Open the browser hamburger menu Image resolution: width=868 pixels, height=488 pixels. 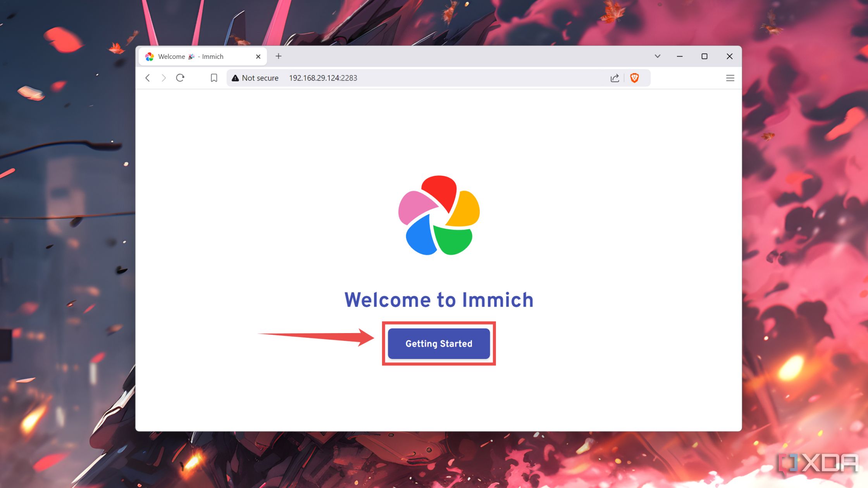click(x=730, y=78)
